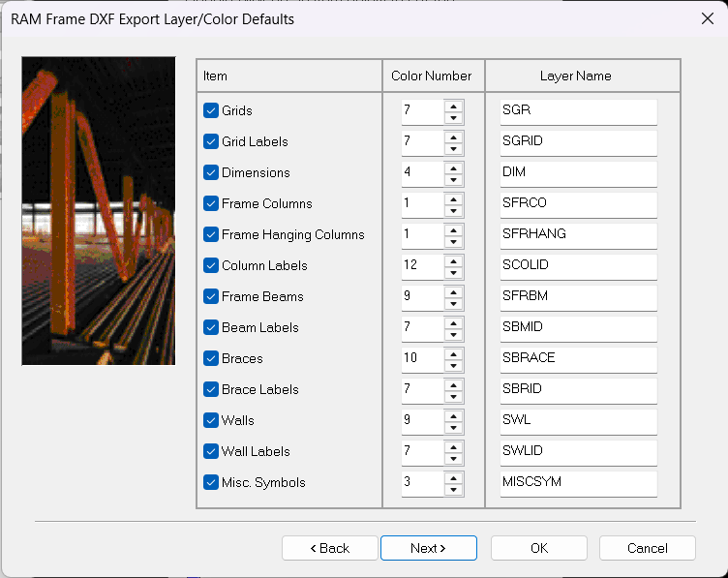Click the SGRID layer name field
Screen dimensions: 728x578
[x=578, y=141]
